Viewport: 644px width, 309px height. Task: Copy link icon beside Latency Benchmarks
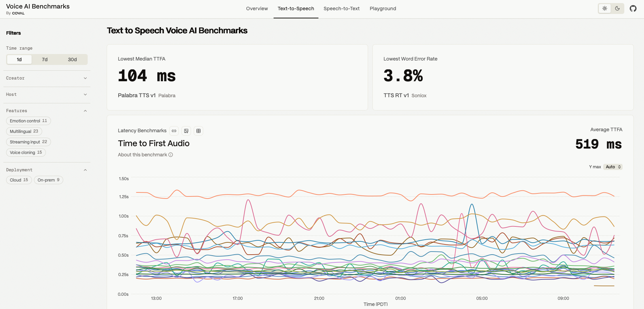[x=174, y=131]
